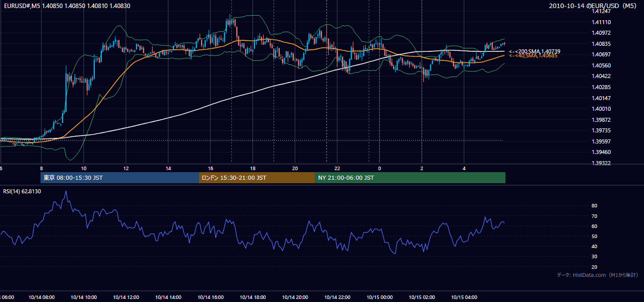Click the 40 SMA 1.40685 label
This screenshot has height=302, width=644.
point(533,55)
